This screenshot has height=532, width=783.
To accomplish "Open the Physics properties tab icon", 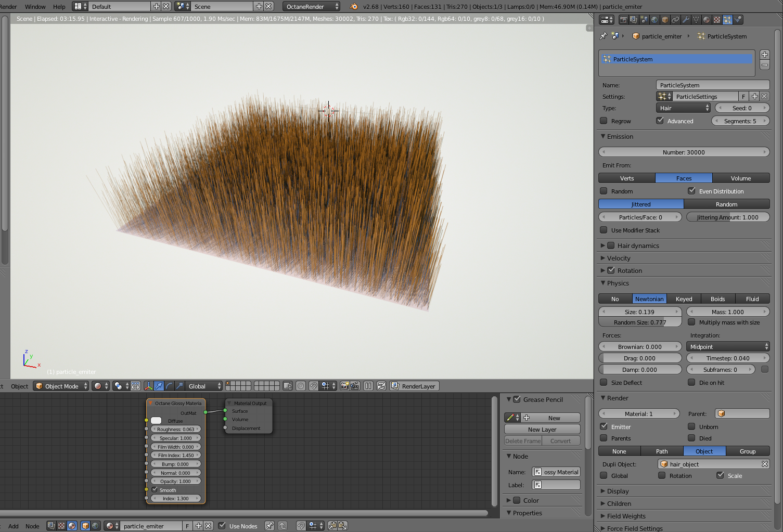I will (738, 20).
